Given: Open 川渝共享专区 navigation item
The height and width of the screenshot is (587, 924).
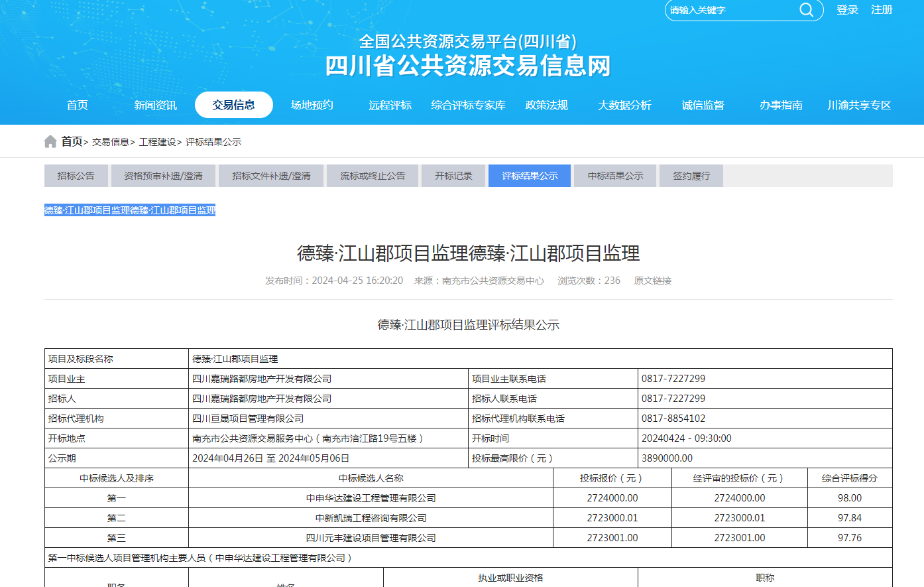Looking at the screenshot, I should click(x=859, y=105).
